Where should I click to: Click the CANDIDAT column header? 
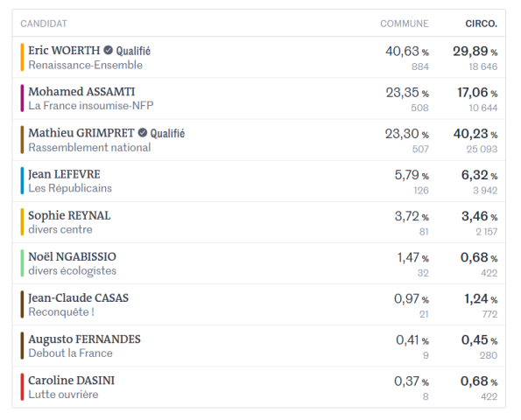point(44,24)
